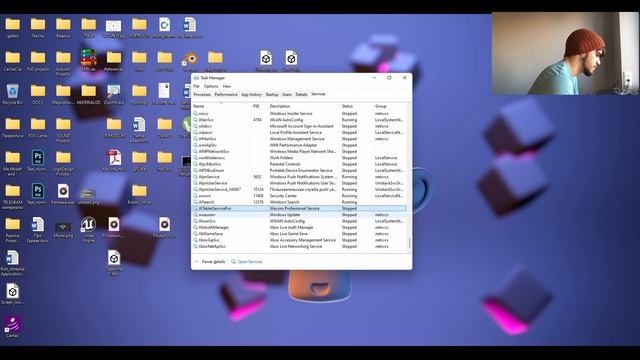Open the Options menu in Task Manager
The image size is (640, 360).
point(211,86)
